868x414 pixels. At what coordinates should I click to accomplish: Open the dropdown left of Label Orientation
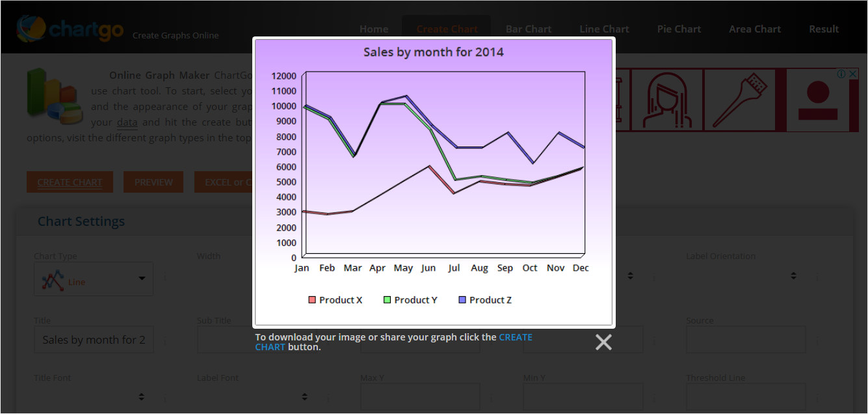tap(583, 276)
